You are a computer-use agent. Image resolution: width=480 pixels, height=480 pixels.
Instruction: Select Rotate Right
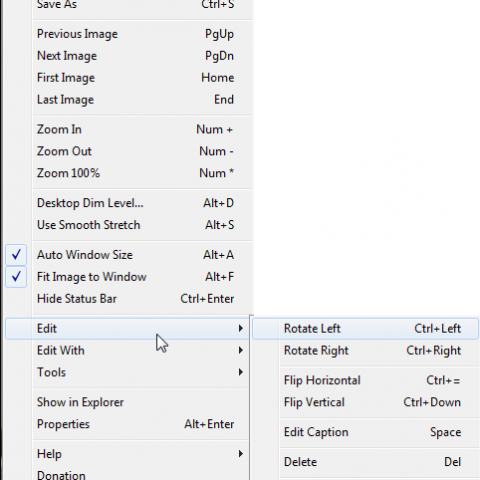tap(365, 351)
